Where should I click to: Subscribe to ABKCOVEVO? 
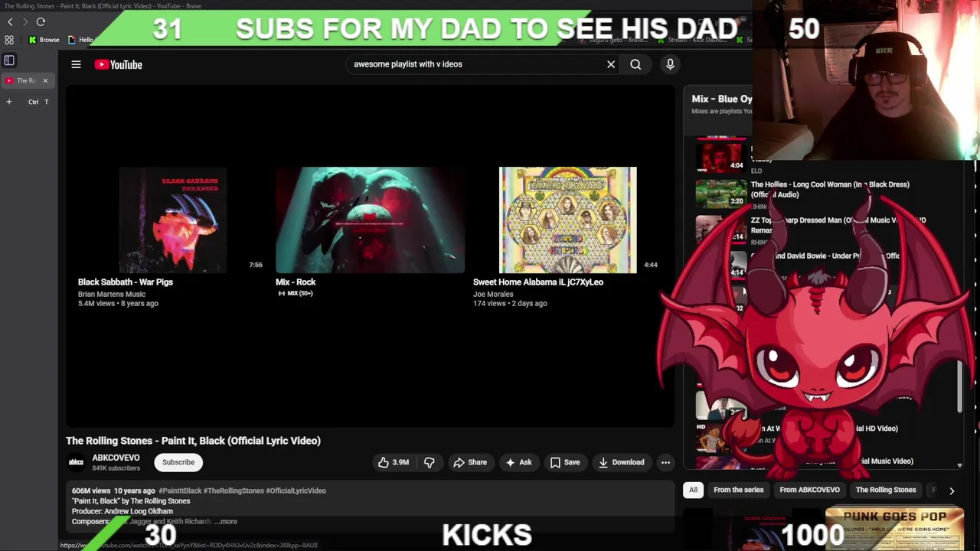pos(178,462)
